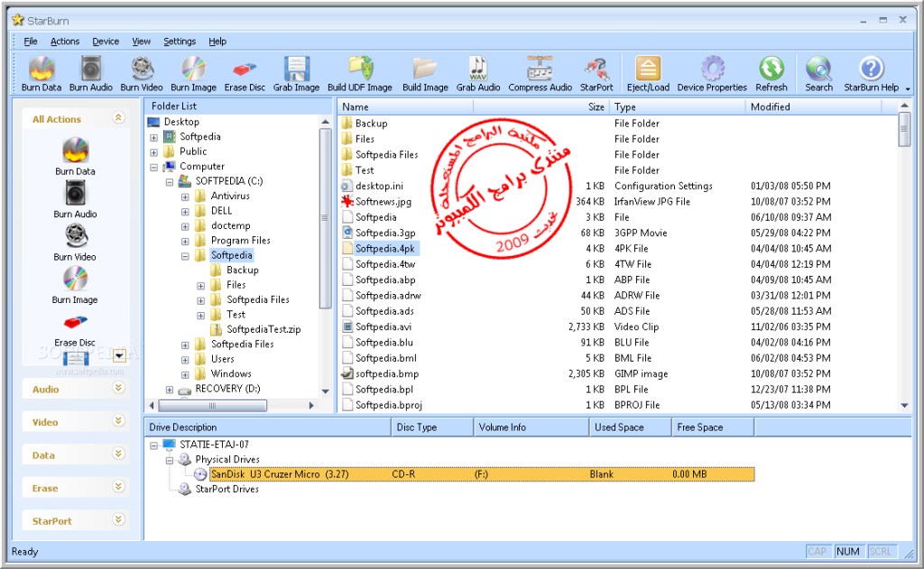Select SanDisk U3 Cruzer Micro drive
This screenshot has height=569, width=924.
click(482, 474)
